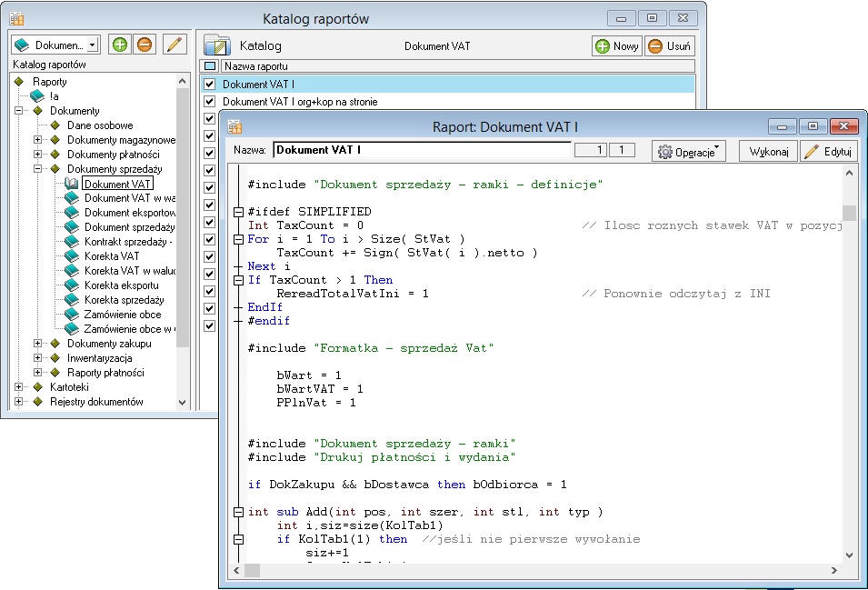Collapse the #ifdef SIMPLIFIED code fold
Screen dimensions: 868x590
pos(239,212)
